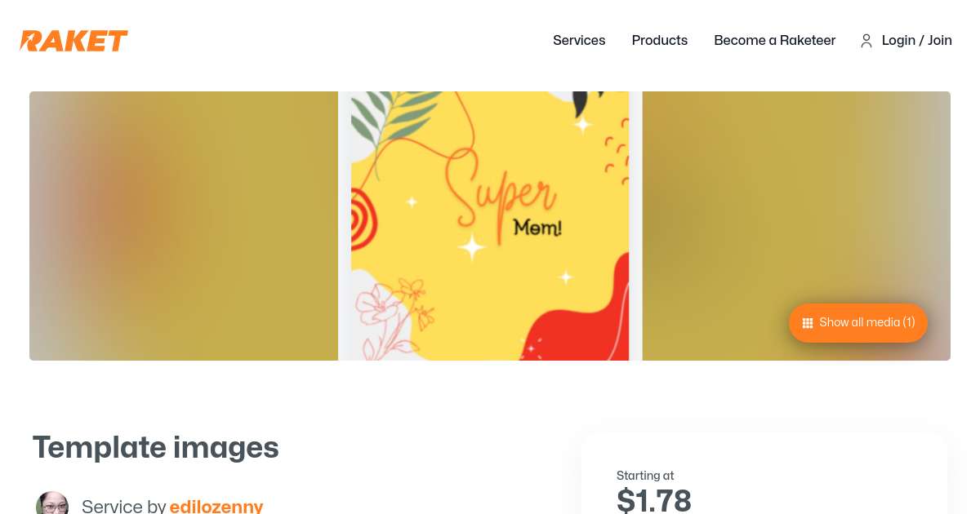Click the grid icon in Show all media
The height and width of the screenshot is (514, 980).
pyautogui.click(x=808, y=323)
